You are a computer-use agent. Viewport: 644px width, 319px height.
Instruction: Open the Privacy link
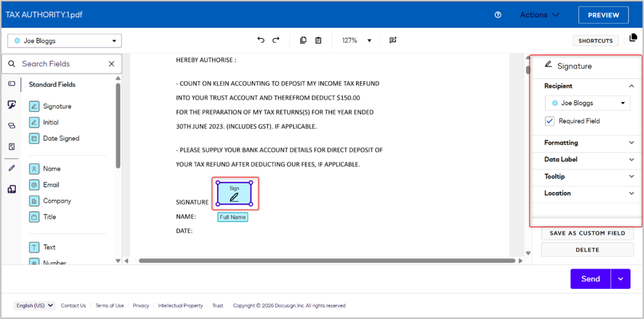pos(141,305)
